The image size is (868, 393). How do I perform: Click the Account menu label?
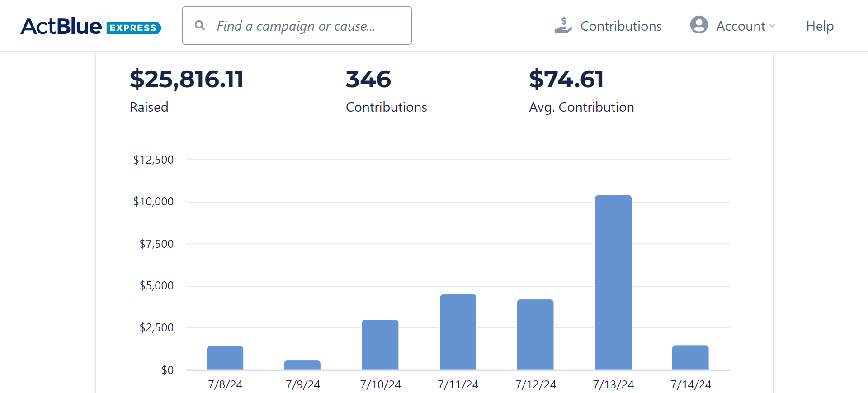741,26
